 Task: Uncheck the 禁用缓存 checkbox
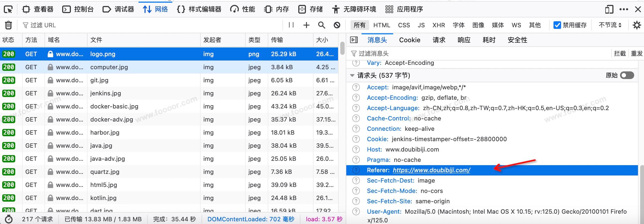(557, 25)
